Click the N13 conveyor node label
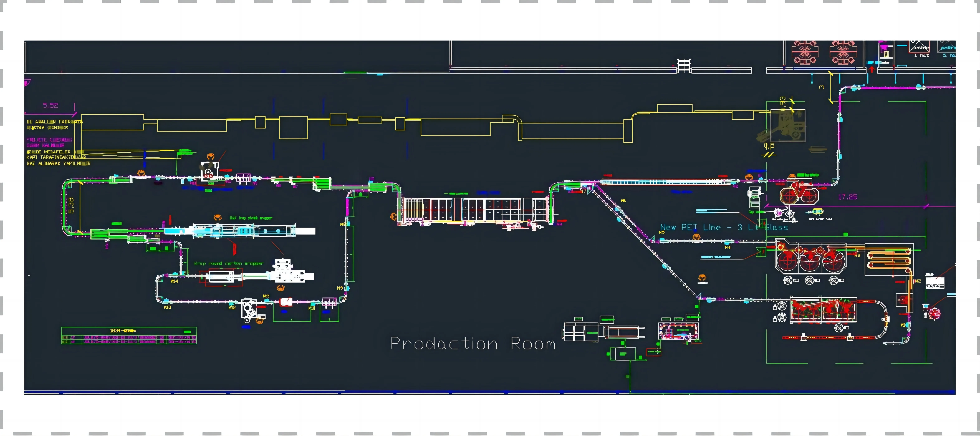The width and height of the screenshot is (980, 436). point(167,307)
